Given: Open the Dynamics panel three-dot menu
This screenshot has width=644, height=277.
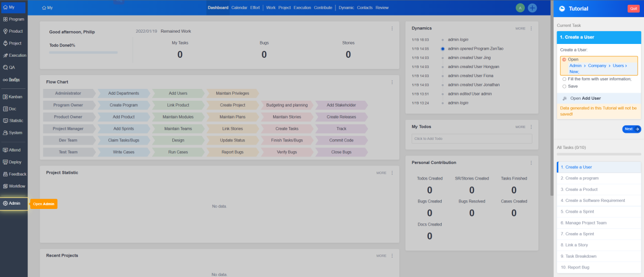Looking at the screenshot, I should coord(531,28).
